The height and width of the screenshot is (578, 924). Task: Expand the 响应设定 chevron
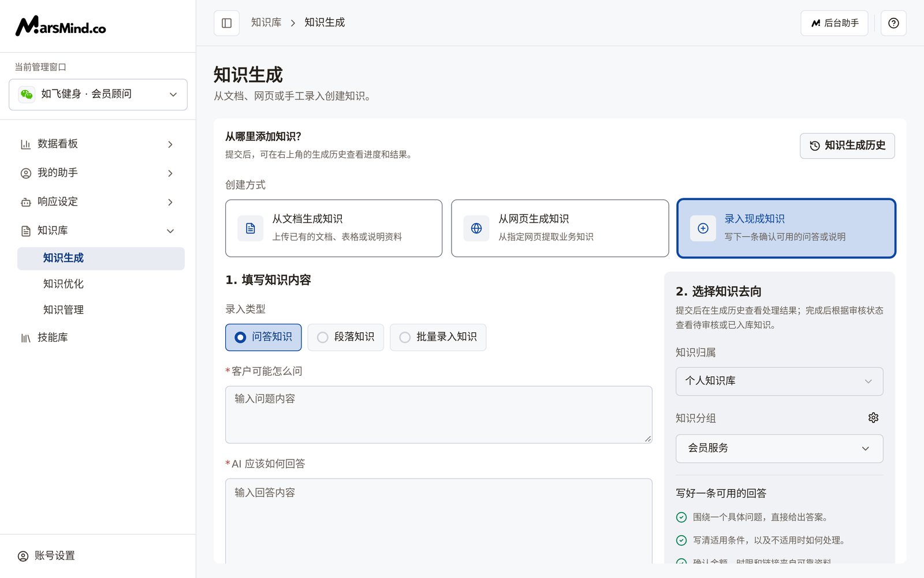pyautogui.click(x=170, y=202)
